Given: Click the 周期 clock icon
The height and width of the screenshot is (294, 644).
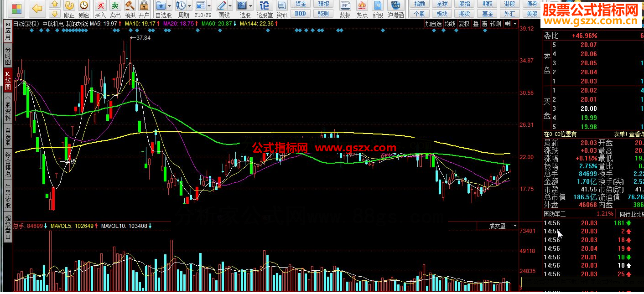Looking at the screenshot, I should coord(181,5).
